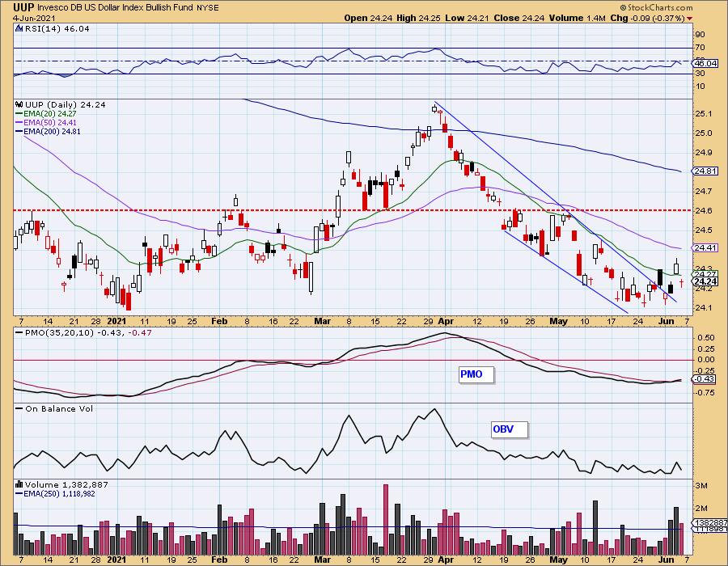
Task: Click the Feb label on price axis
Action: [x=219, y=321]
